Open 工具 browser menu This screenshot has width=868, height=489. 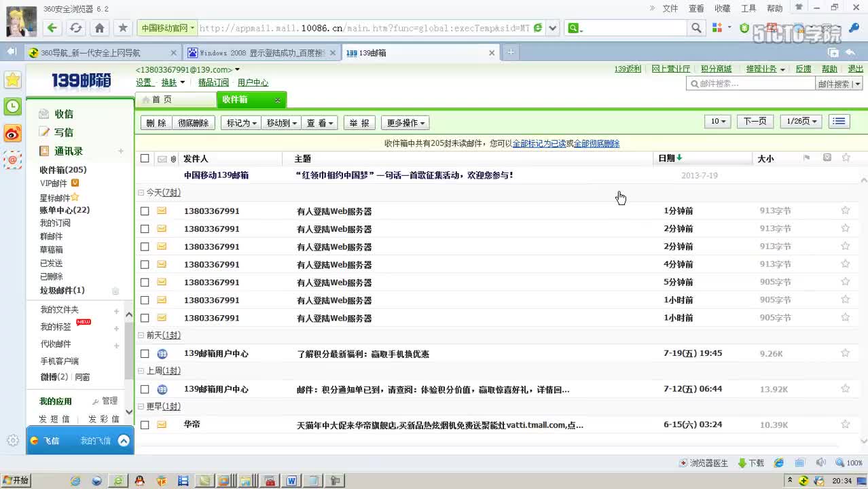(748, 8)
